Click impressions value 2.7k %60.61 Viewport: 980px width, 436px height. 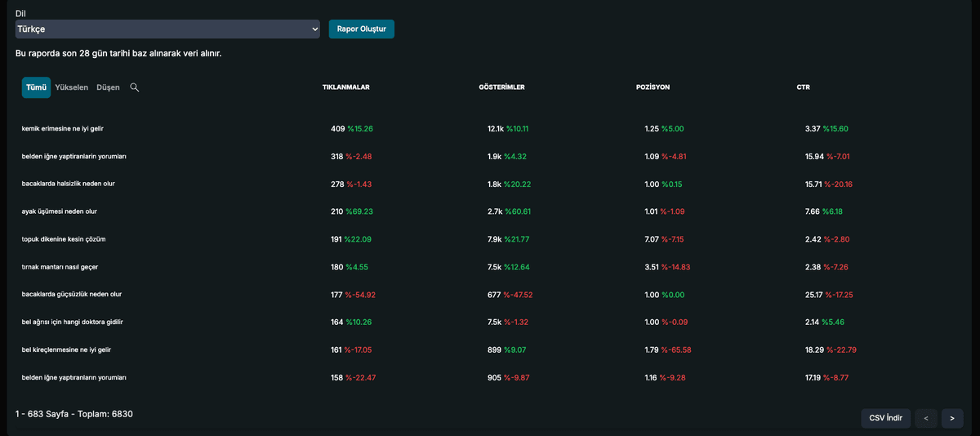(510, 211)
